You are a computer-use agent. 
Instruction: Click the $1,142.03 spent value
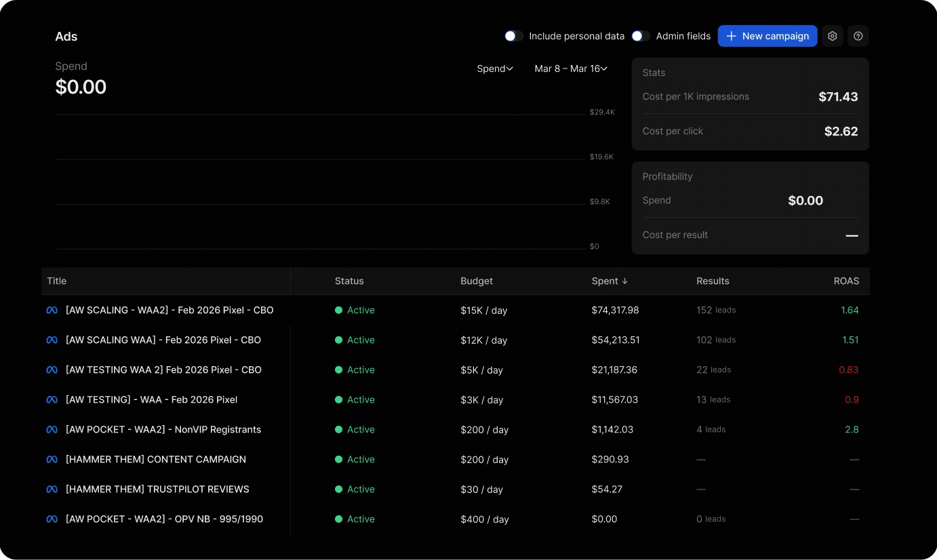pos(612,429)
